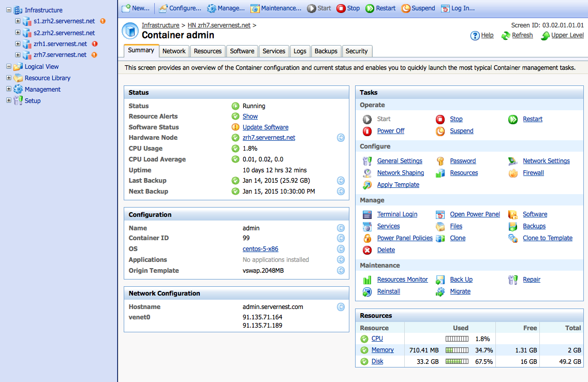Expand the zrh7.servernest.net node

[x=18, y=54]
